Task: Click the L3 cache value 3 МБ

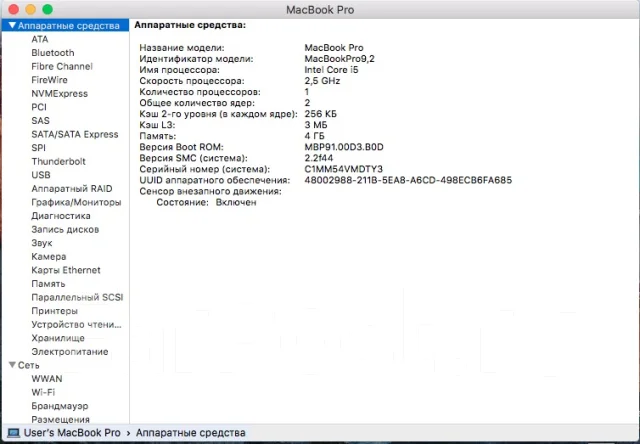Action: pos(316,125)
